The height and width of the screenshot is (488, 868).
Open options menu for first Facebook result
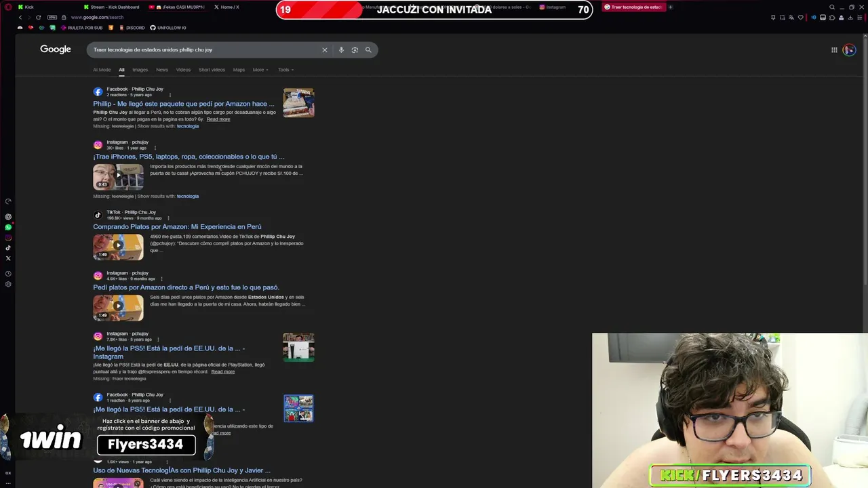(170, 95)
